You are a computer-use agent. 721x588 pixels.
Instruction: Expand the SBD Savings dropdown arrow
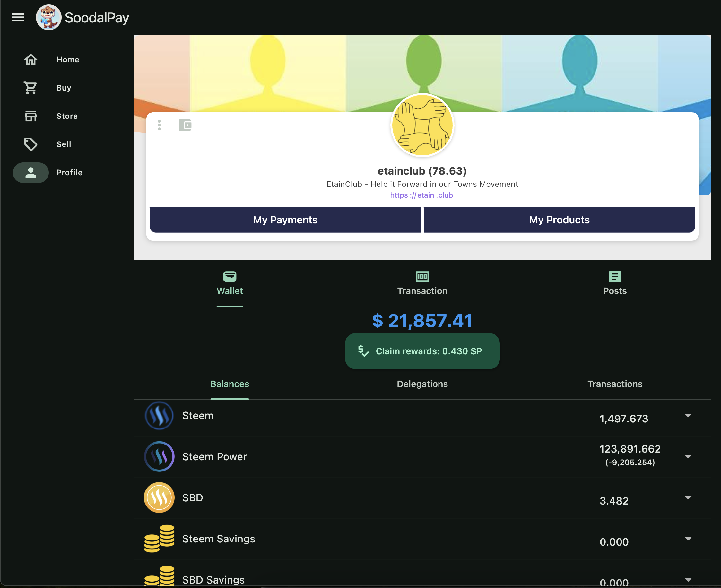(x=688, y=580)
